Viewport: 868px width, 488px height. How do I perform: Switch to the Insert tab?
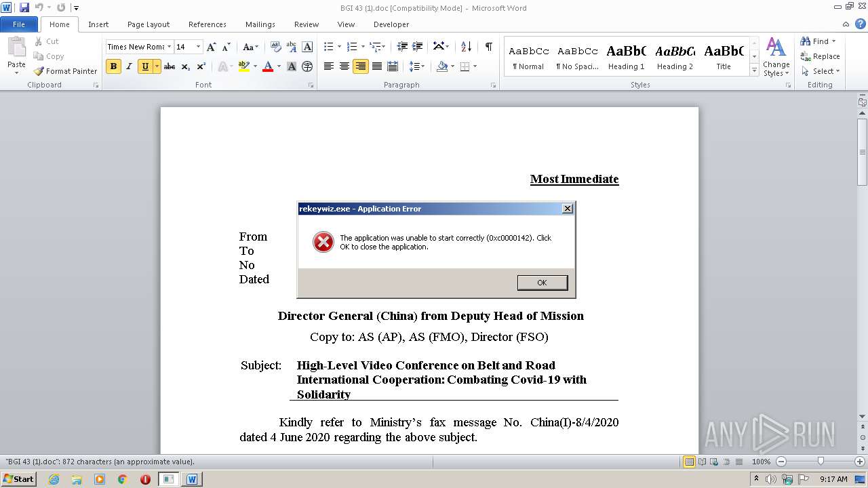[x=98, y=24]
